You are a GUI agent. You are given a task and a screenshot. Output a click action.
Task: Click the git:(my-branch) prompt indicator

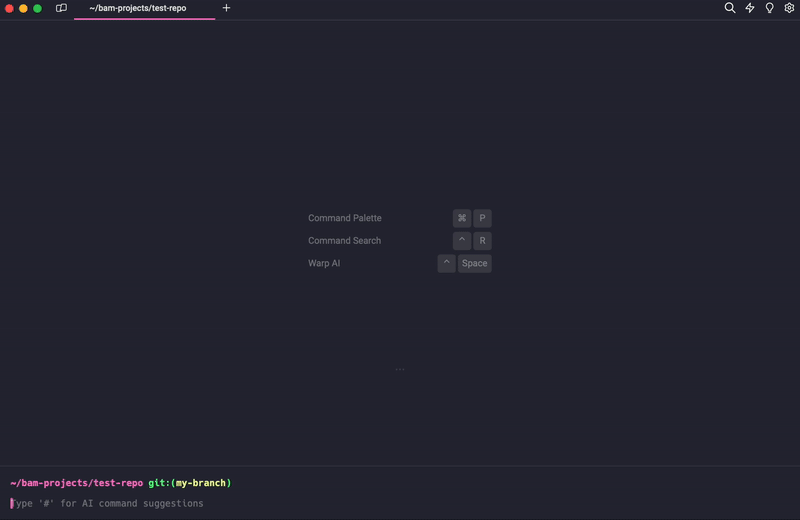[190, 483]
